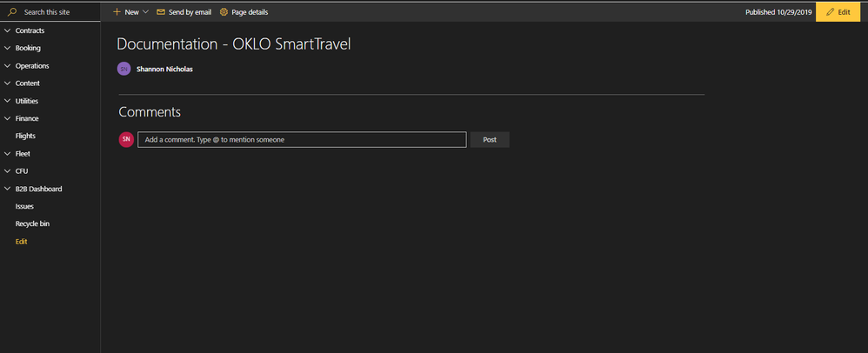Screen dimensions: 868x353
Task: Click the envelope Send by email icon
Action: click(161, 11)
